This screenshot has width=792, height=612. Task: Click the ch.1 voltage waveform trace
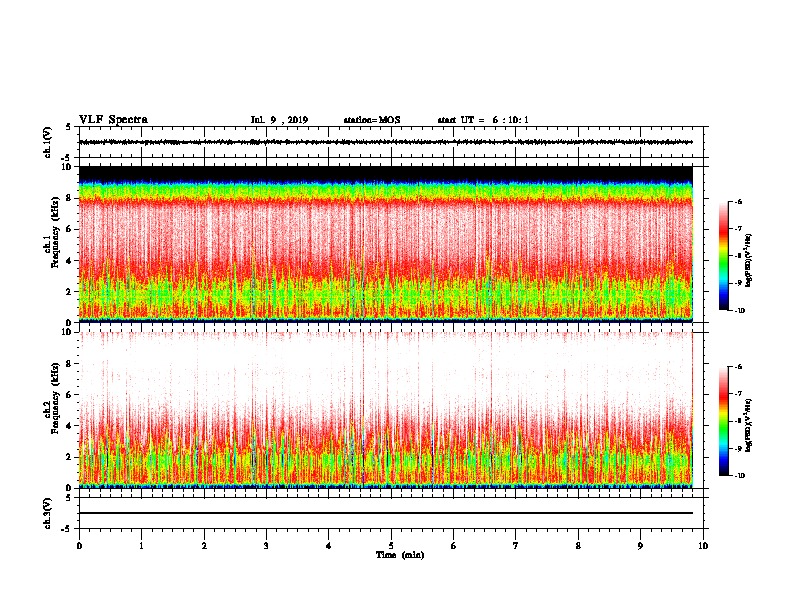385,142
